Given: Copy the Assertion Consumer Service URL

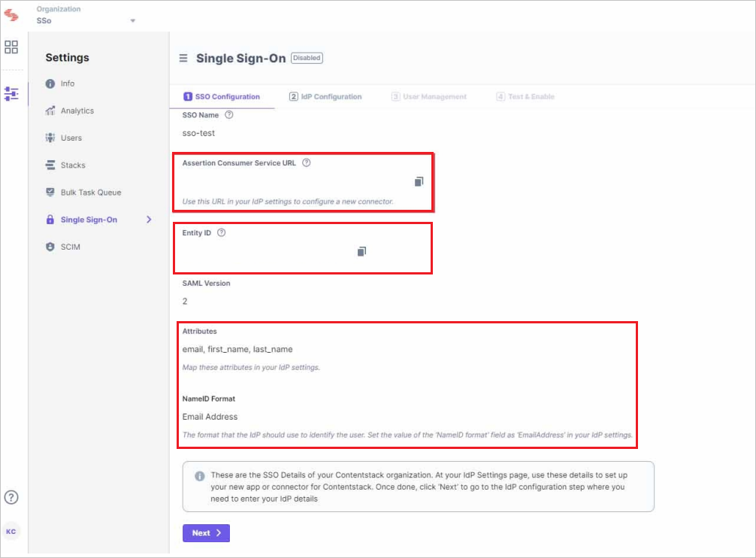Looking at the screenshot, I should point(419,182).
